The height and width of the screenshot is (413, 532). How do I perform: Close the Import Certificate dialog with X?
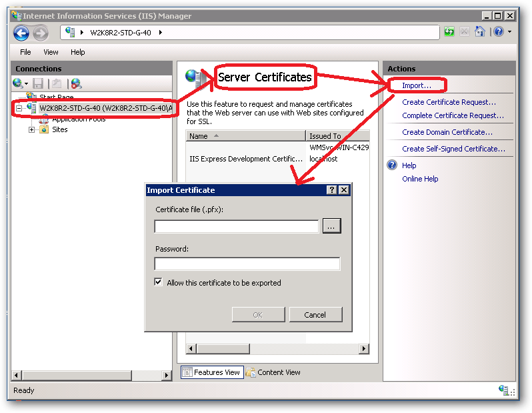[x=344, y=190]
